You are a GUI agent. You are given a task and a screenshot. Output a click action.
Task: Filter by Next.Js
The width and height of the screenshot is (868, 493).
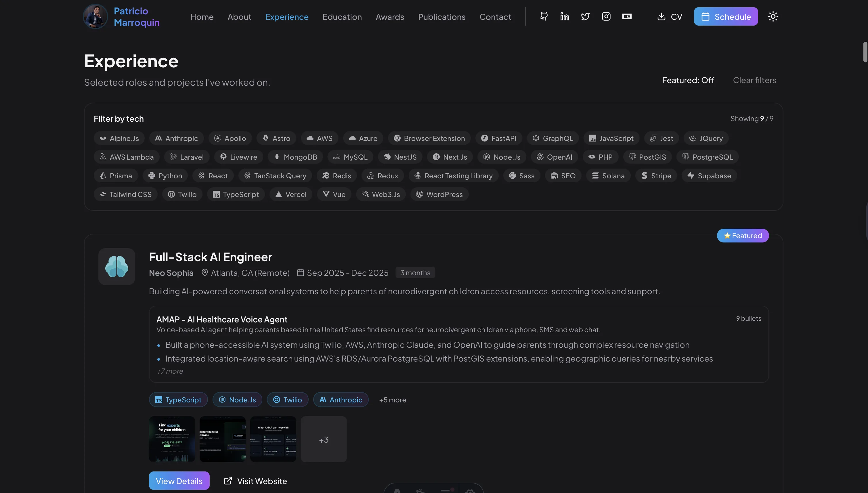pos(450,157)
